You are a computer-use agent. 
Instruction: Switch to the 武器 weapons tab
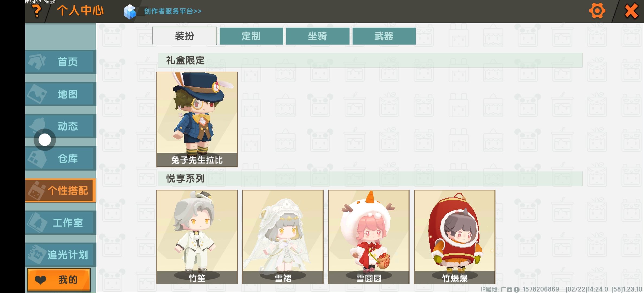[x=384, y=36]
